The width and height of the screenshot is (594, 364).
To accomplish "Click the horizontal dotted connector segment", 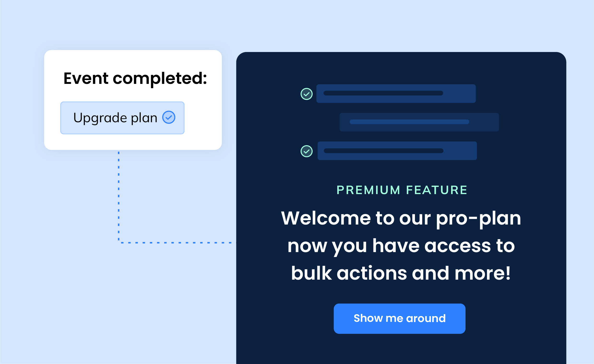I will (177, 243).
